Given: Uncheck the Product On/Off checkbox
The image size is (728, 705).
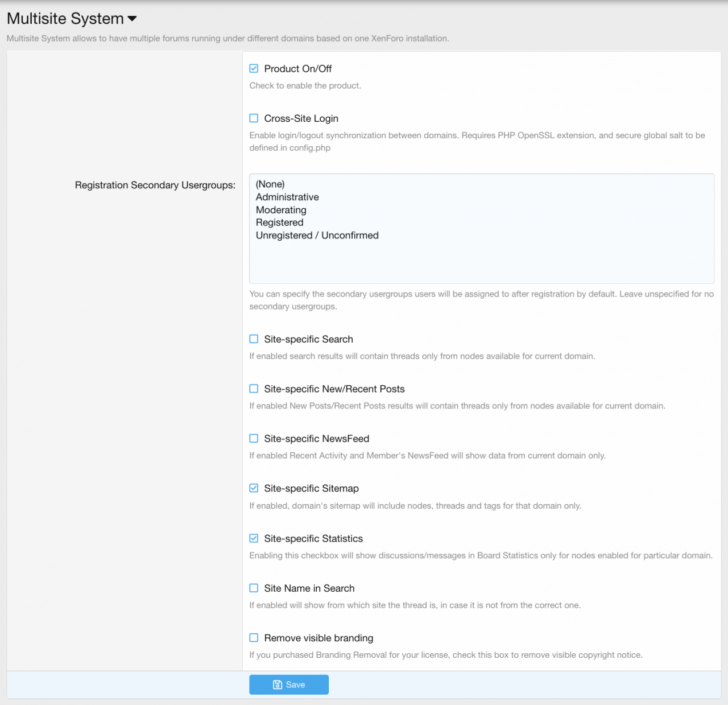Looking at the screenshot, I should tap(254, 69).
